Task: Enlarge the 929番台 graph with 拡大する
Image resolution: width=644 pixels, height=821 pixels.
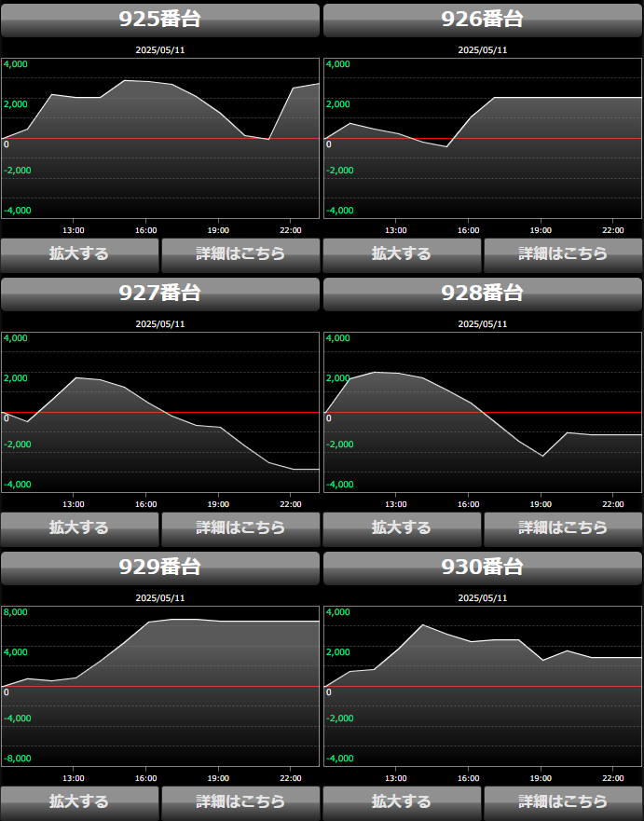Action: coord(79,802)
